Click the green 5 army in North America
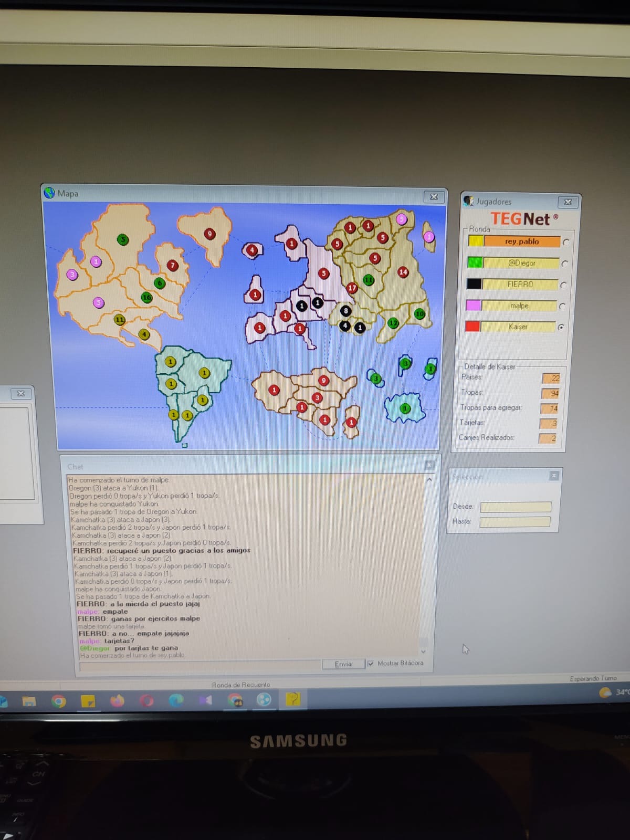630x840 pixels. [123, 240]
